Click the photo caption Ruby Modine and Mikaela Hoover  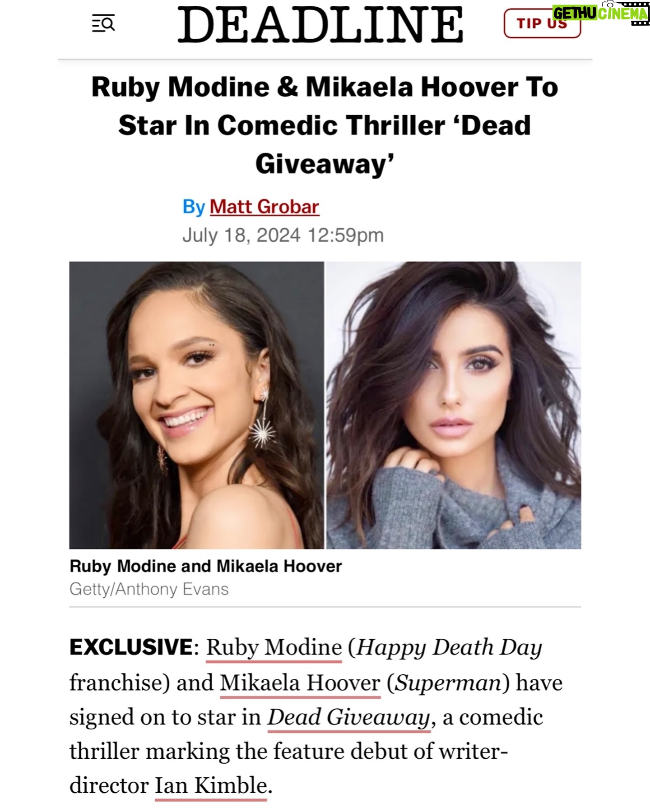coord(206,566)
